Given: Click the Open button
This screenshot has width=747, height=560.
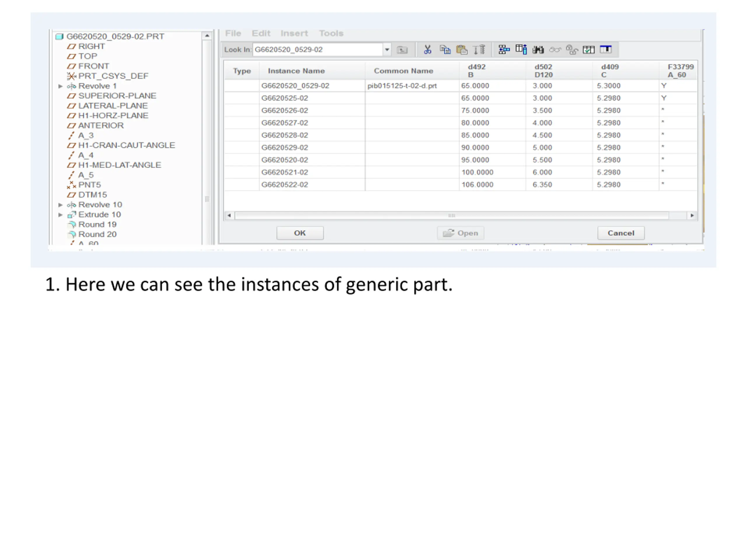Looking at the screenshot, I should tap(461, 233).
